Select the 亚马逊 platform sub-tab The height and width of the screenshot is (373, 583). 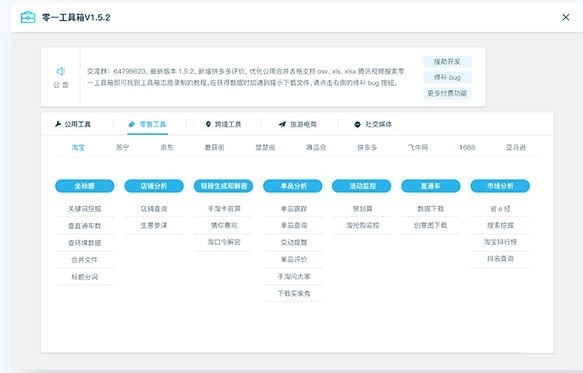point(516,148)
